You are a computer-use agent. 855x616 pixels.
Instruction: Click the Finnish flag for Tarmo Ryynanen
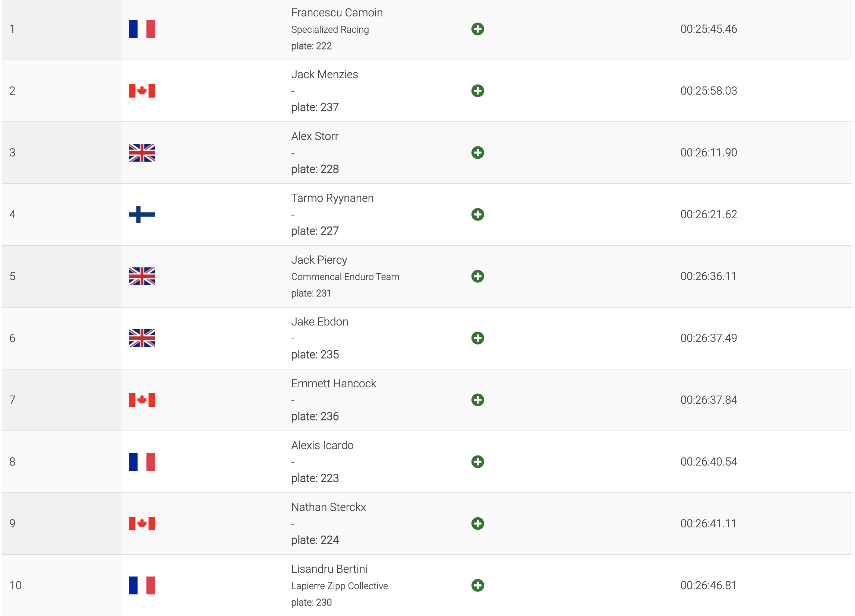pos(142,215)
